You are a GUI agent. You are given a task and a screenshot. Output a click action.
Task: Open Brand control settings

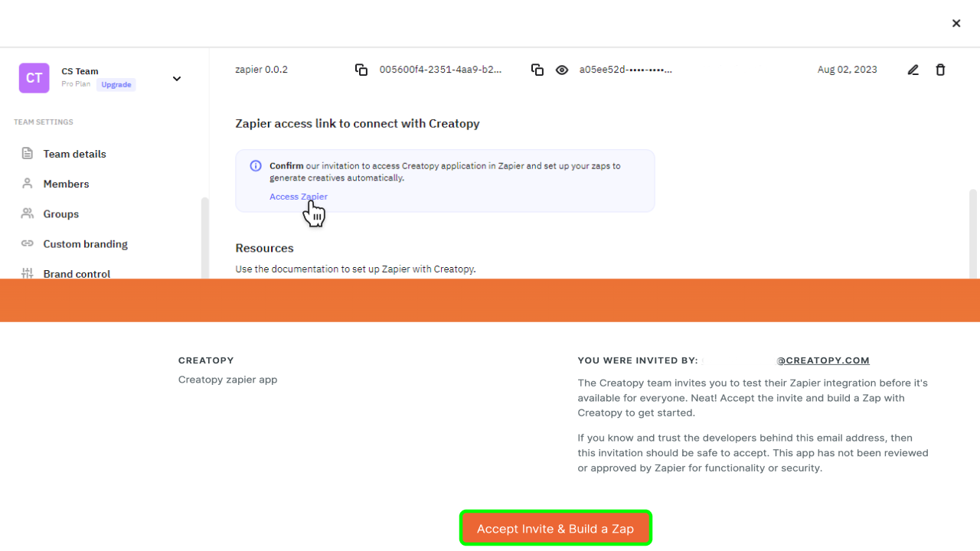click(x=77, y=273)
